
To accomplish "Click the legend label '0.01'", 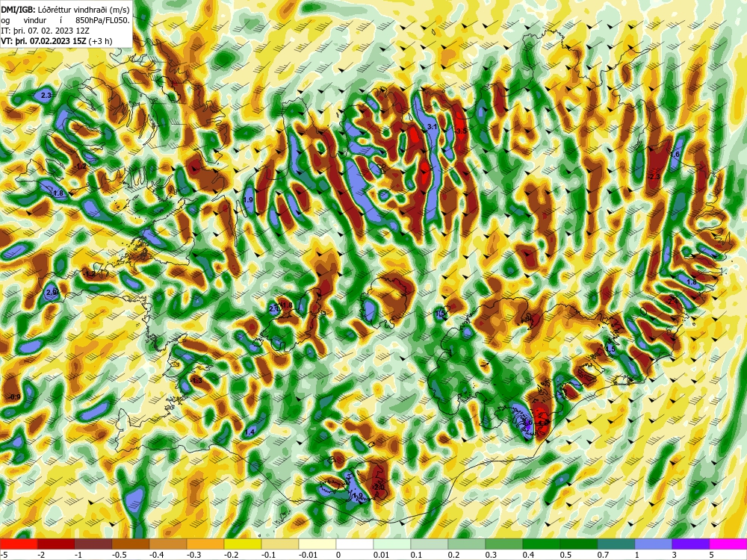I will [381, 555].
